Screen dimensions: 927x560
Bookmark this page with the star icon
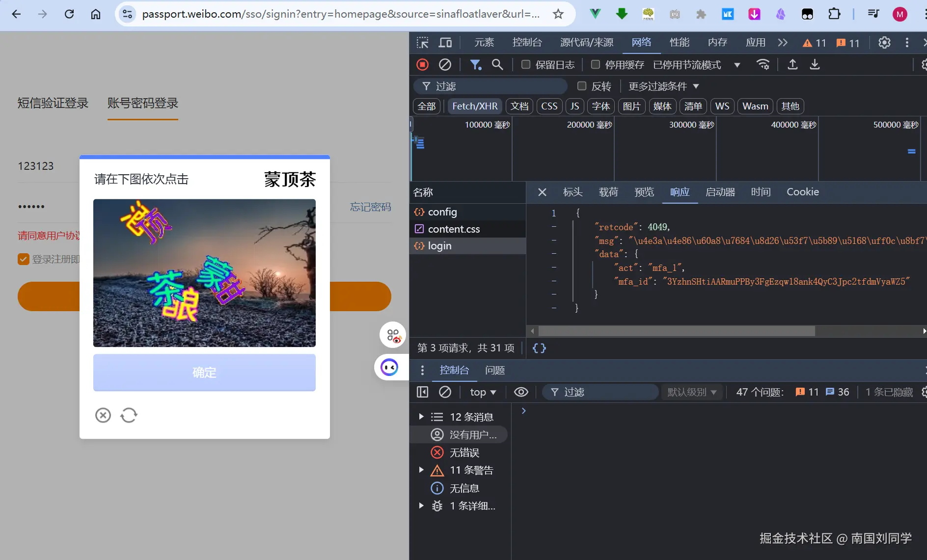[x=558, y=14]
